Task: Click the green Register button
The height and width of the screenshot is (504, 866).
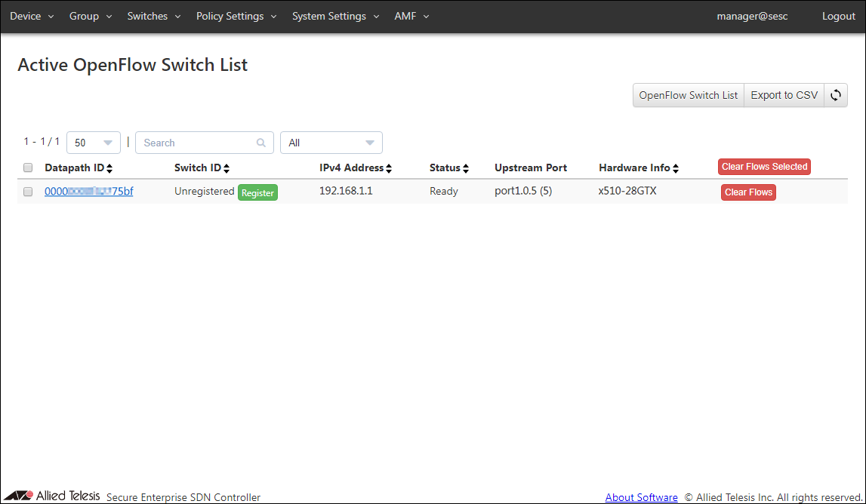Action: [x=257, y=192]
